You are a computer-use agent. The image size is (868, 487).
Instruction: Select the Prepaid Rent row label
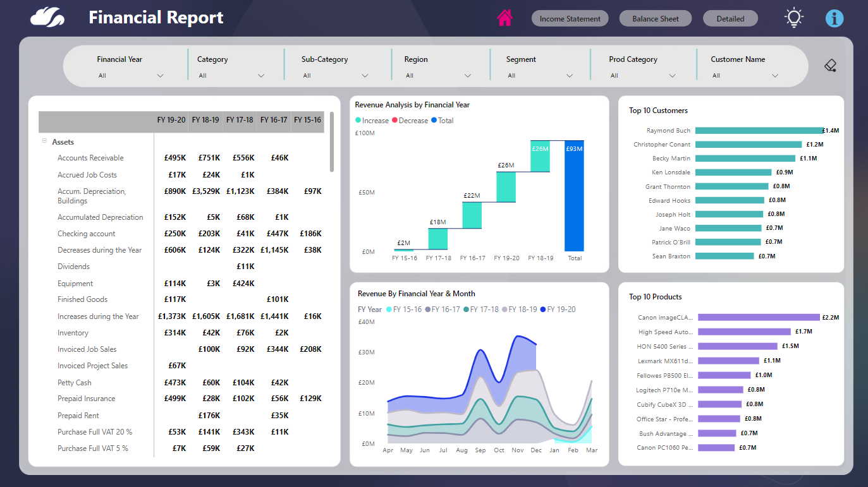click(78, 416)
